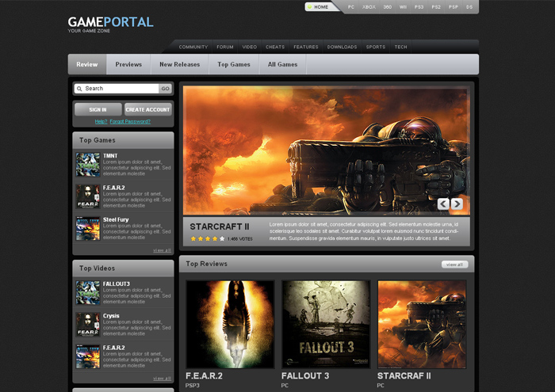Click the Create Account button
Image resolution: width=555 pixels, height=392 pixels.
click(147, 109)
